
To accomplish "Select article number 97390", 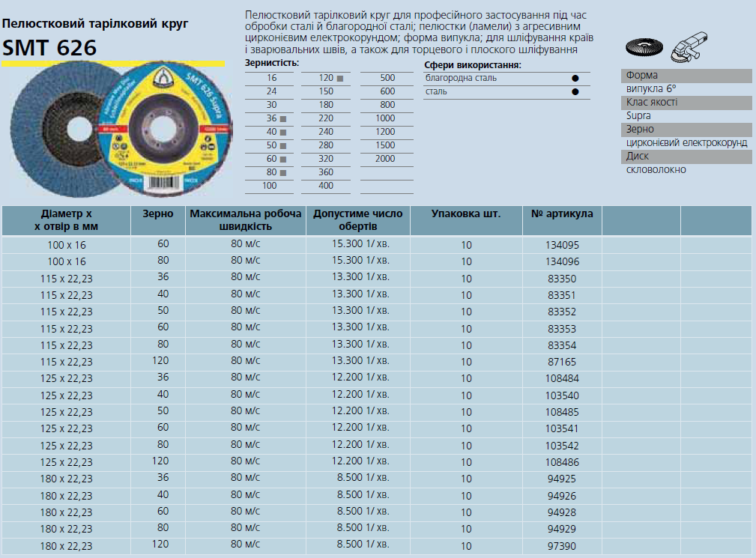I will coord(562,546).
